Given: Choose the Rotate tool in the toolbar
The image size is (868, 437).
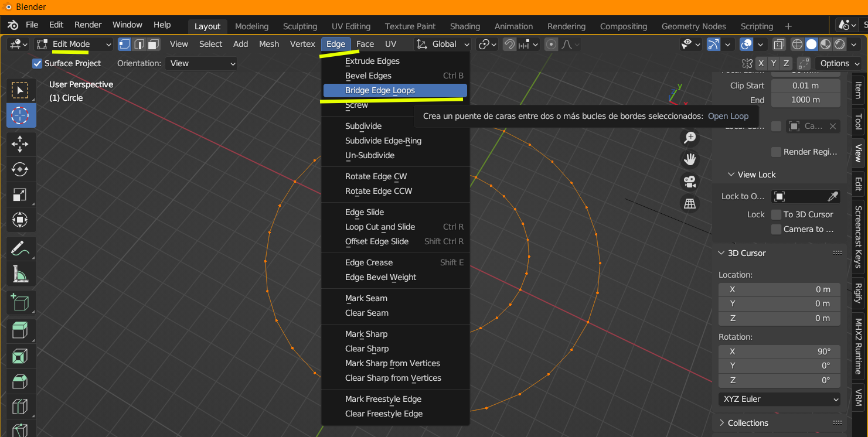Looking at the screenshot, I should pos(20,169).
